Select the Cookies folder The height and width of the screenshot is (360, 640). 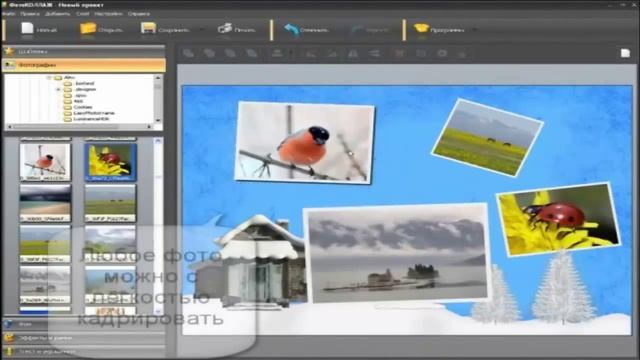[x=83, y=107]
